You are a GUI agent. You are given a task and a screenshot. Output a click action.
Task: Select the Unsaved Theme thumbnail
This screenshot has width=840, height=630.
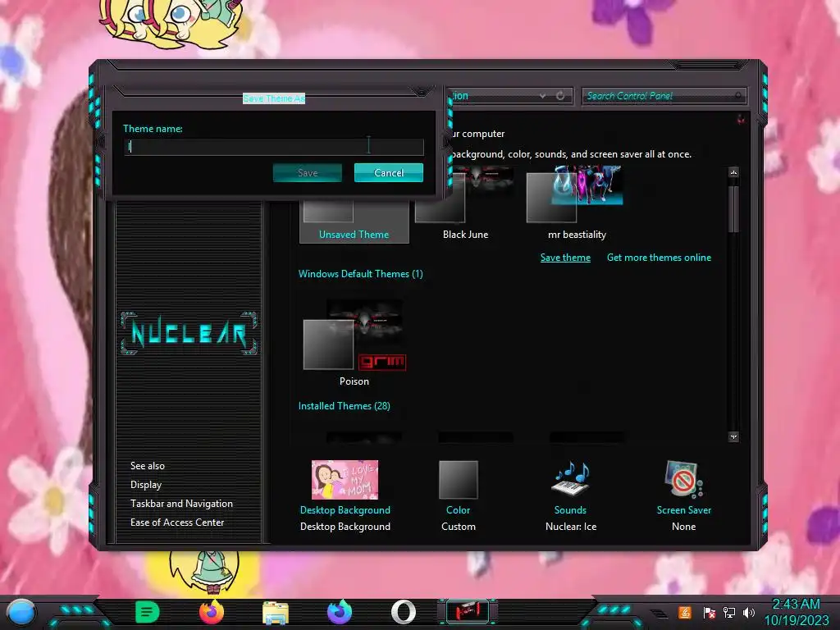354,221
